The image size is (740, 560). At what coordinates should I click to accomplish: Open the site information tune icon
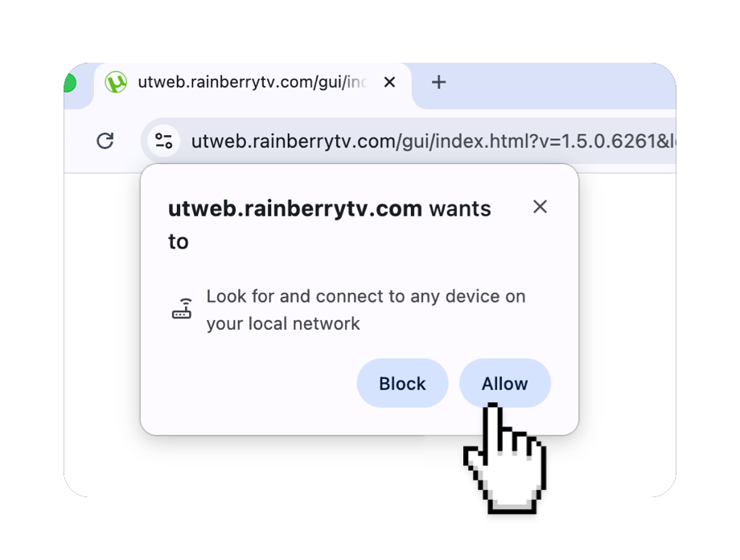click(x=164, y=141)
